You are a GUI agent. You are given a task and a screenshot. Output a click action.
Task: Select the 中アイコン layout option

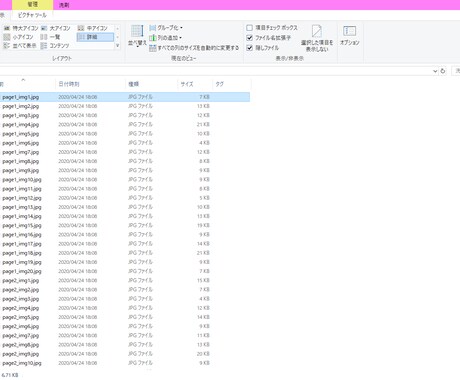pos(93,28)
